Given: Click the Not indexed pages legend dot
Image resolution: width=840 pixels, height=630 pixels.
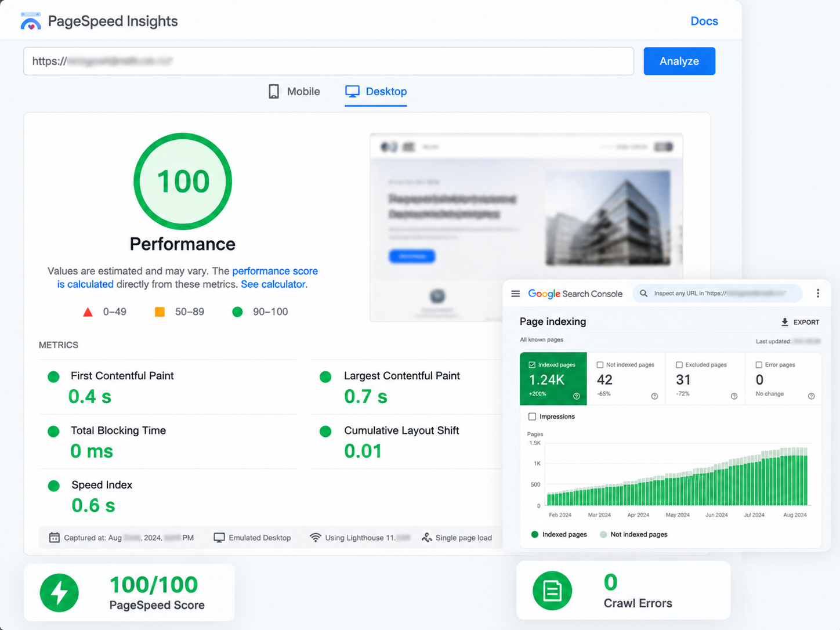Looking at the screenshot, I should pos(603,534).
